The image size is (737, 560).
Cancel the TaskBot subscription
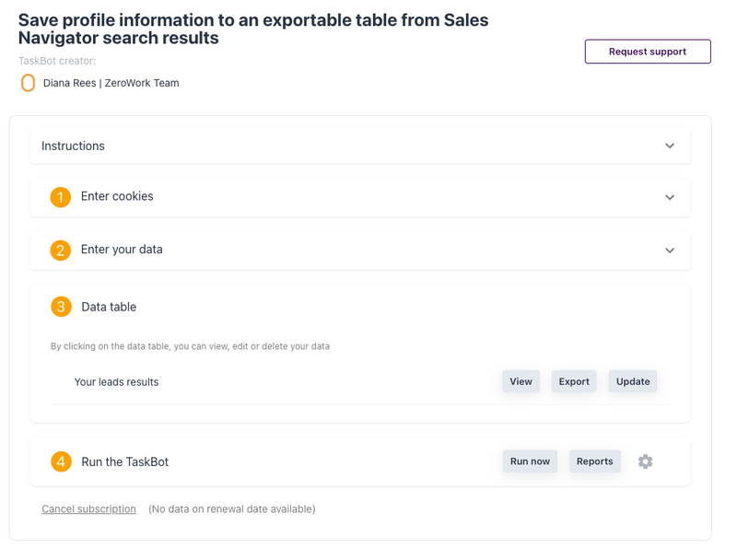click(88, 508)
